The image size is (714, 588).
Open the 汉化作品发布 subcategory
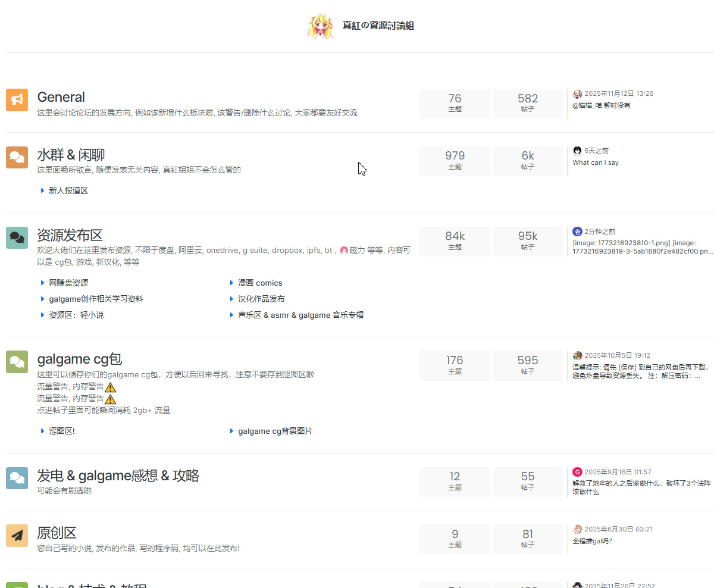coord(261,299)
